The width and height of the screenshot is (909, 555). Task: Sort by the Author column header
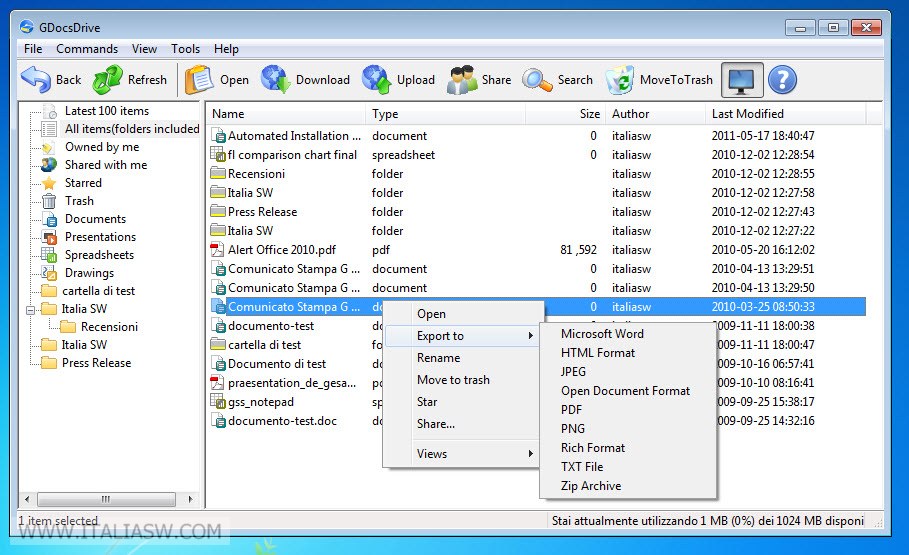pos(655,114)
